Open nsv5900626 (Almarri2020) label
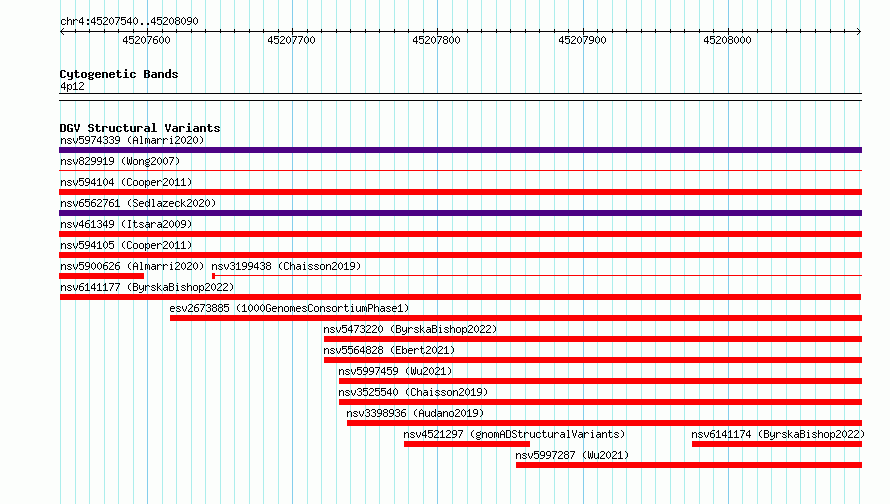The height and width of the screenshot is (504, 890). point(132,266)
